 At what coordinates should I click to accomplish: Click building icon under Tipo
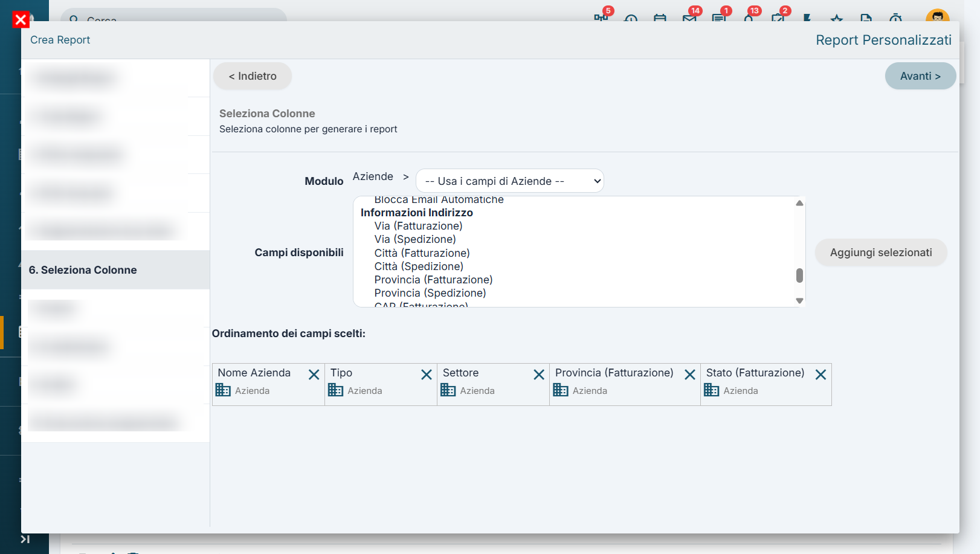click(335, 390)
